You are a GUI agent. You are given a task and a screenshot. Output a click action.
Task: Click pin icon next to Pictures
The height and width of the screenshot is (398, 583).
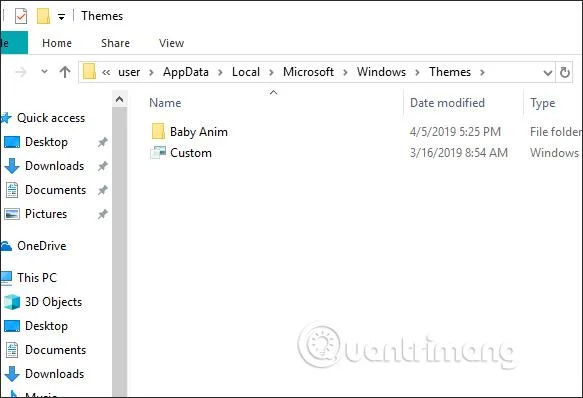[x=103, y=214]
